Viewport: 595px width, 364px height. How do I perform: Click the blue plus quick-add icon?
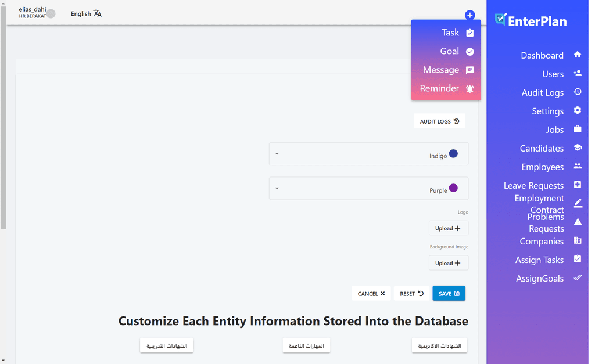tap(469, 15)
